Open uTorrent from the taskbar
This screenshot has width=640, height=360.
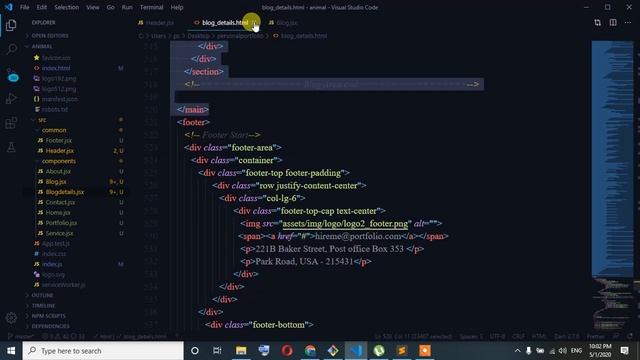[x=379, y=351]
